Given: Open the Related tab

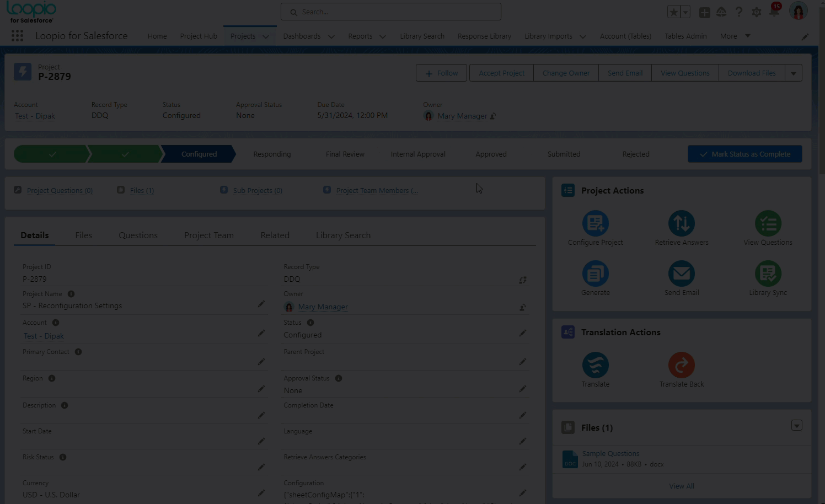Looking at the screenshot, I should 275,235.
